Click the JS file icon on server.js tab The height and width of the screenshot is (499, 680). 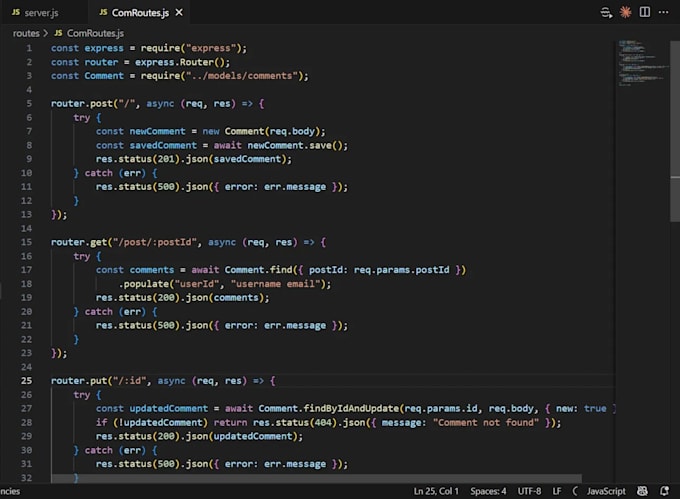tap(16, 12)
